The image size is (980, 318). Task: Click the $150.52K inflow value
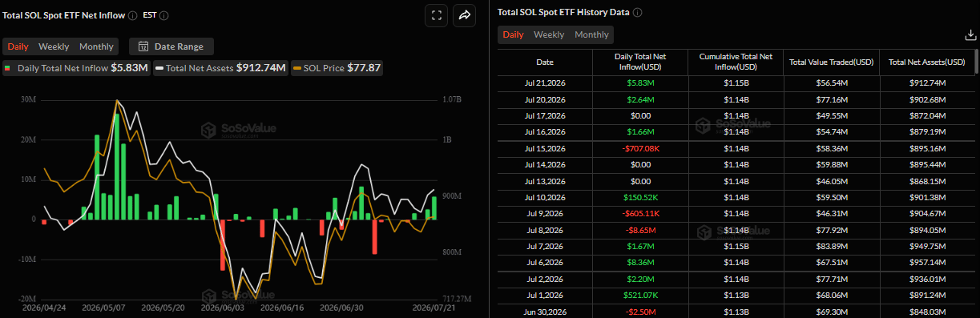point(639,197)
